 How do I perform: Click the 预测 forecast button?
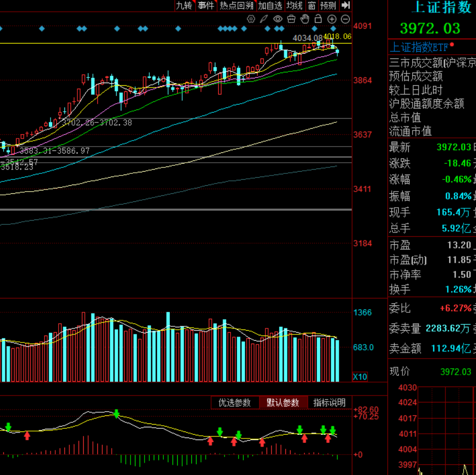[328, 5]
